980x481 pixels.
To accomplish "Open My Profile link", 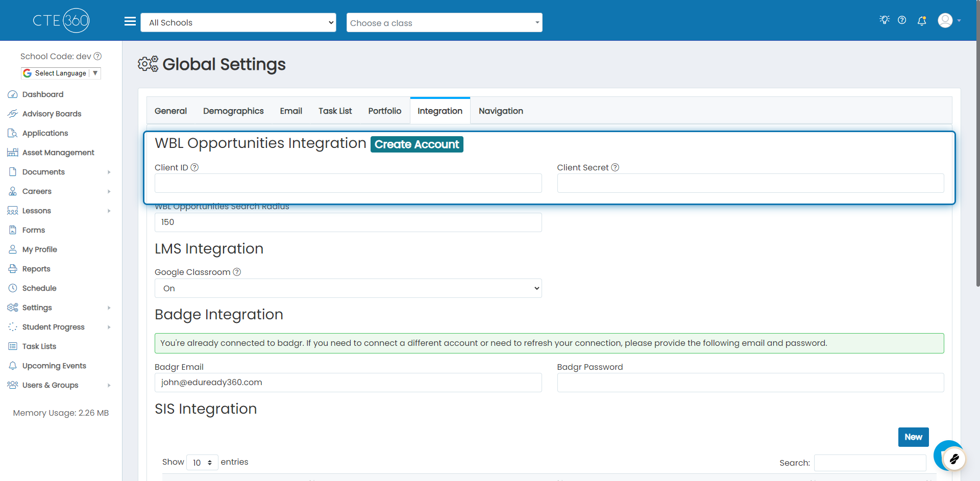I will (x=40, y=249).
